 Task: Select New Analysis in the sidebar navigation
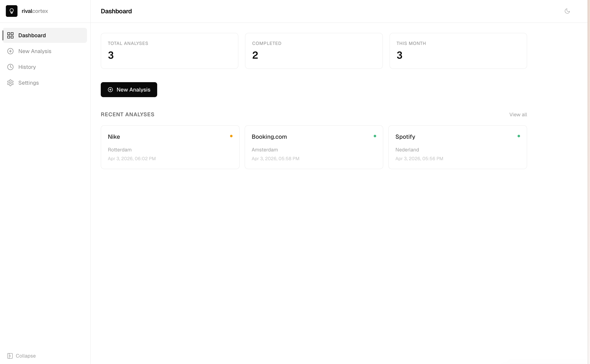point(35,51)
